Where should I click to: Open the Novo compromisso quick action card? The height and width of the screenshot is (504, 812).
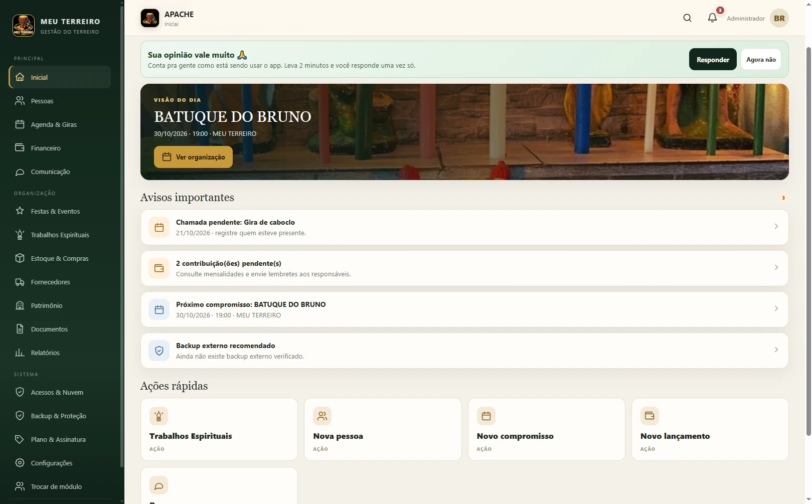pyautogui.click(x=546, y=429)
